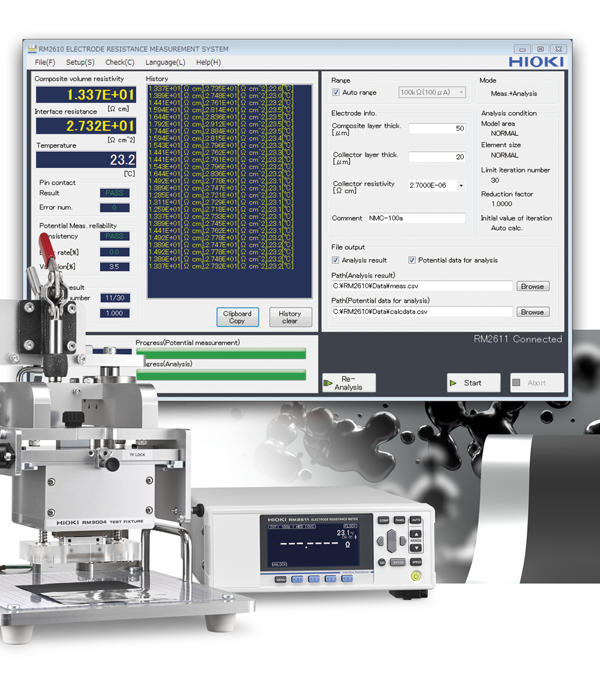Image resolution: width=600 pixels, height=694 pixels.
Task: Toggle Potential data for analysis checkbox
Action: tap(412, 260)
